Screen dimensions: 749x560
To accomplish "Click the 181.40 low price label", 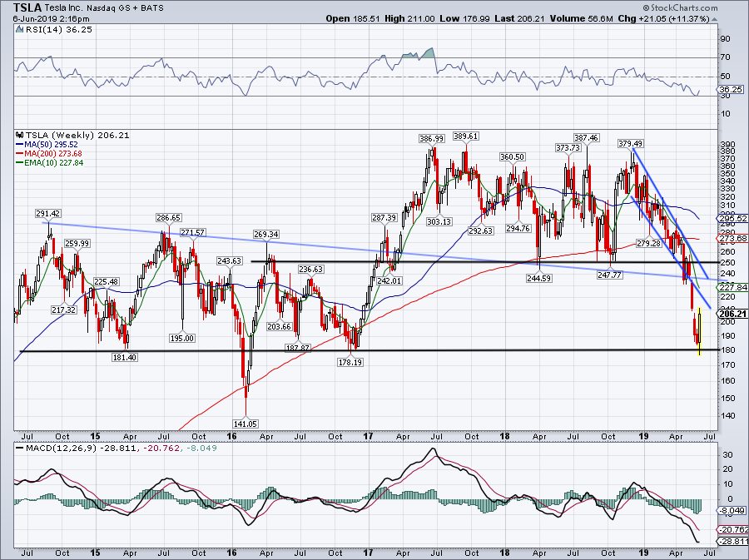I will tap(124, 357).
